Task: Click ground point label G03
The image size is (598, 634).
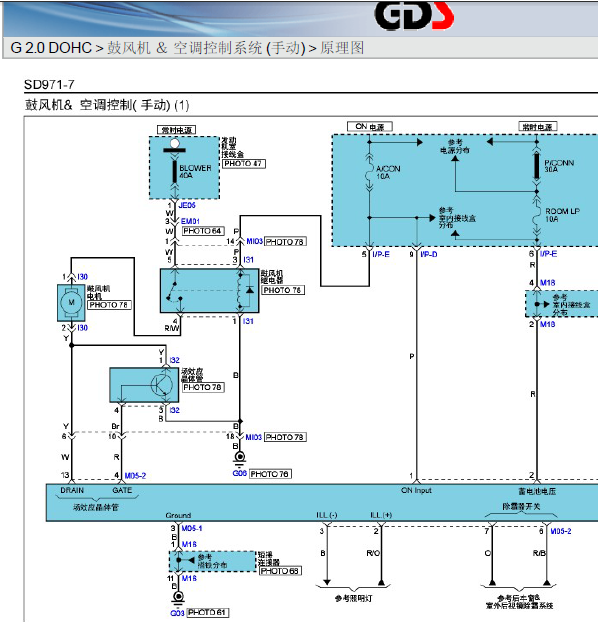Action: click(x=177, y=613)
